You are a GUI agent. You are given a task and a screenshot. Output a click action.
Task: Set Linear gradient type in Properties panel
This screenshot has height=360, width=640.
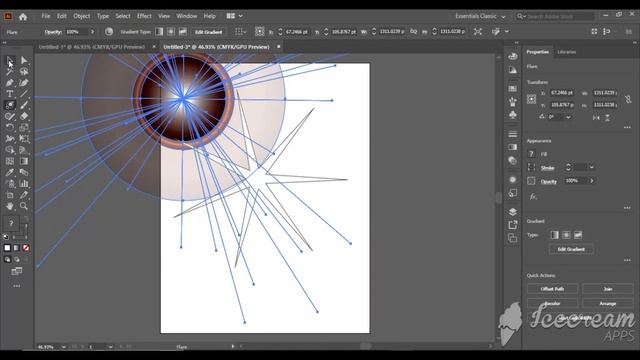click(554, 235)
